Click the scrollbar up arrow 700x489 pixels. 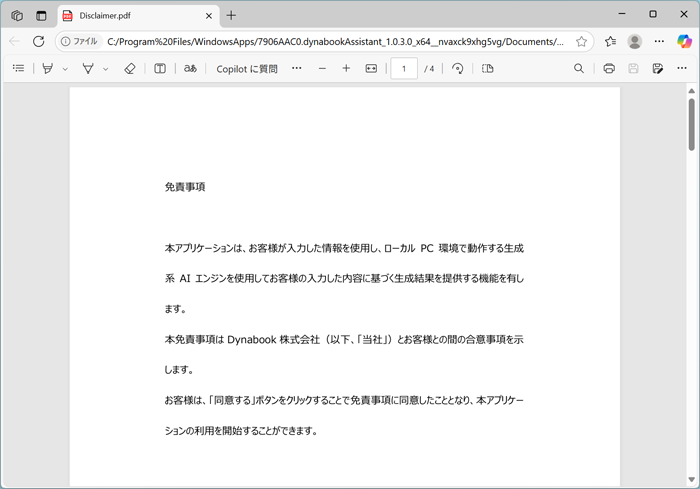tap(692, 91)
